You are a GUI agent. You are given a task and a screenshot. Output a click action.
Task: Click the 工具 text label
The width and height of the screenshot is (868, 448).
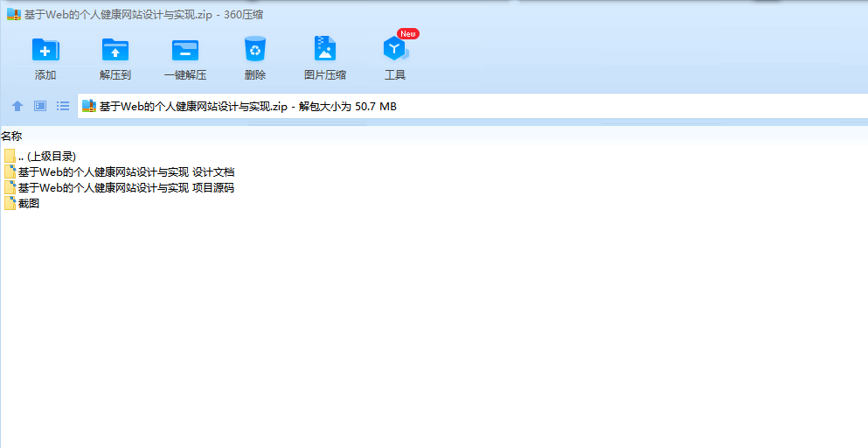(x=395, y=75)
